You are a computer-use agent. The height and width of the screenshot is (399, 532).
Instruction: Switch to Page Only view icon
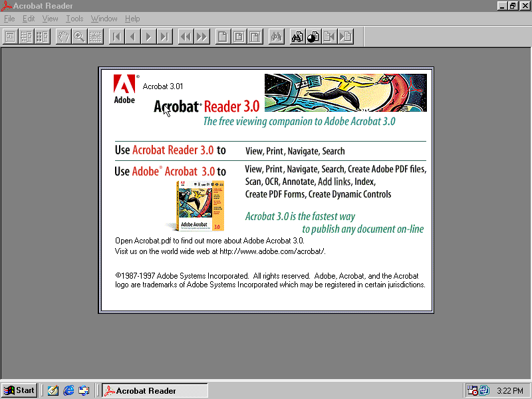[11, 37]
